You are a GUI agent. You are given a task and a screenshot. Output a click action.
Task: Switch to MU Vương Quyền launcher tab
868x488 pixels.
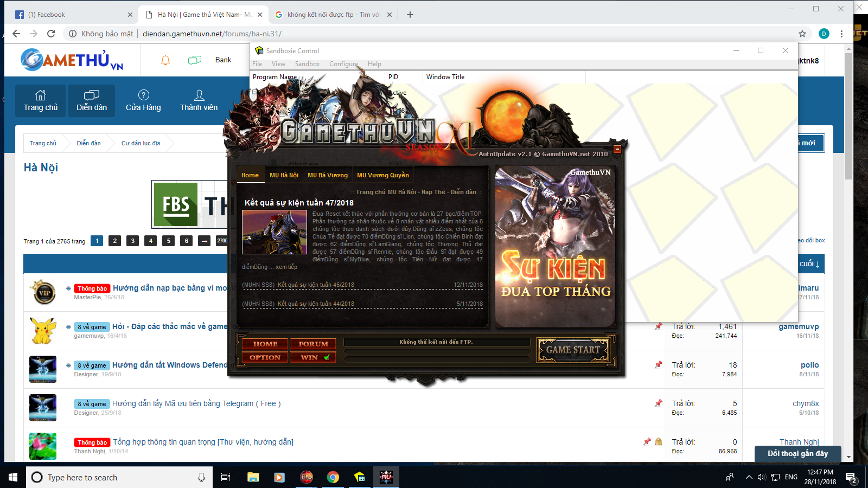(383, 175)
